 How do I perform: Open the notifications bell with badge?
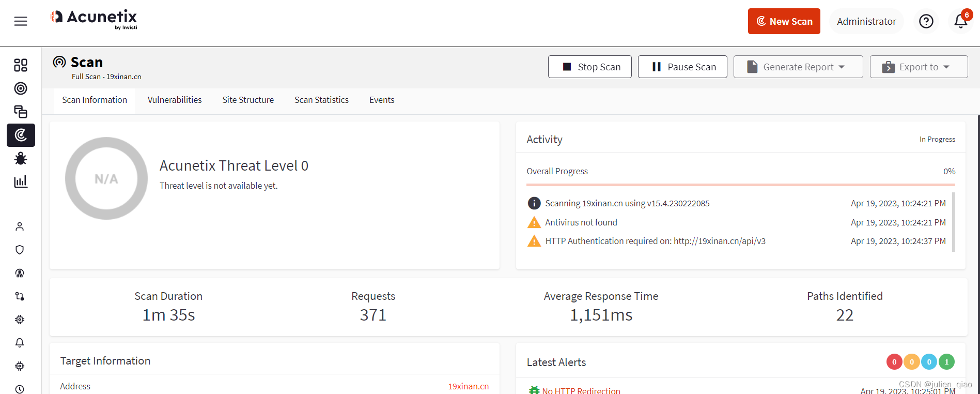tap(961, 21)
